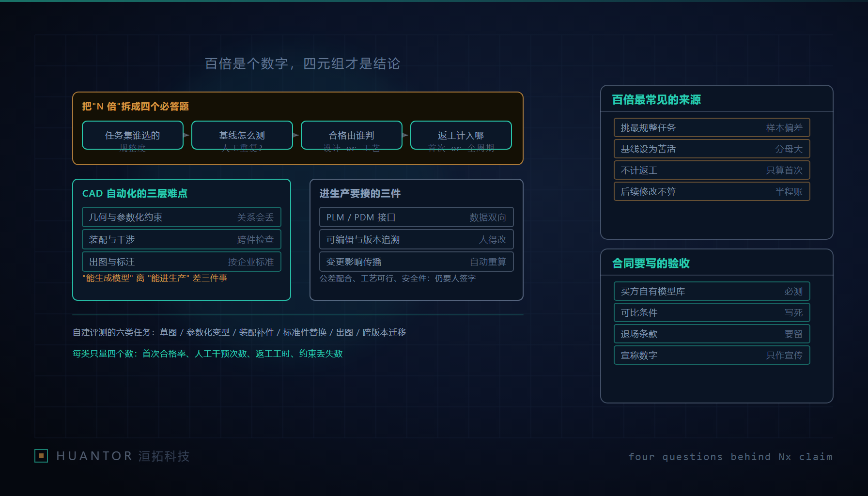
Task: Click heading 百倍最常见的来源
Action: click(656, 100)
